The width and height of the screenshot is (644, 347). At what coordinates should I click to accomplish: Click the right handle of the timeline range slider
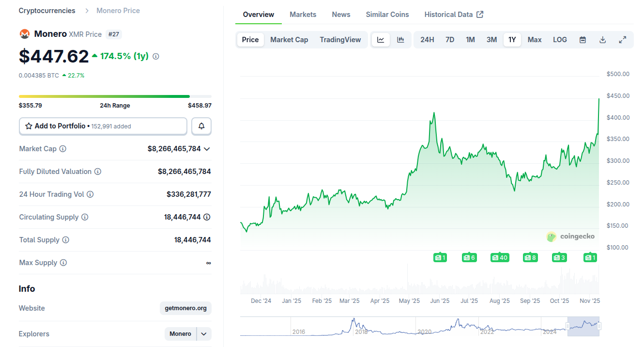[599, 327]
